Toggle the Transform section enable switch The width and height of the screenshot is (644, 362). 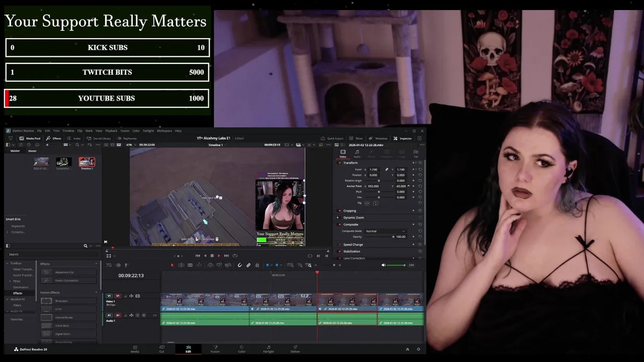click(340, 163)
